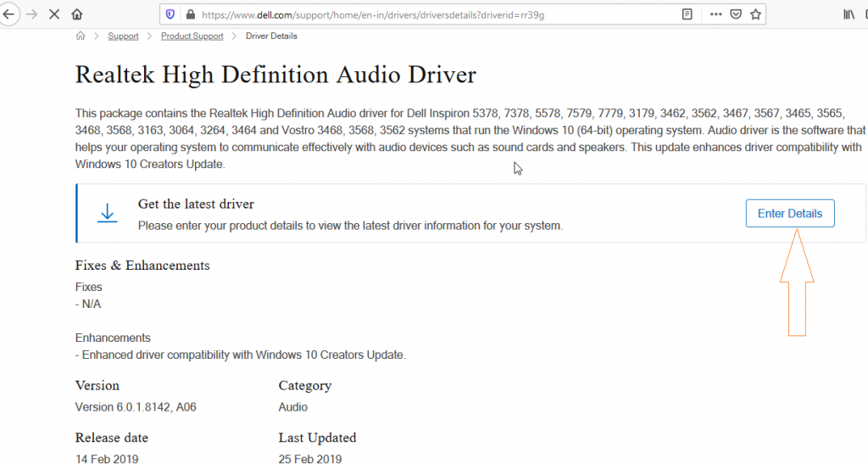Click the breadcrumb home icon
868x464 pixels.
[81, 36]
